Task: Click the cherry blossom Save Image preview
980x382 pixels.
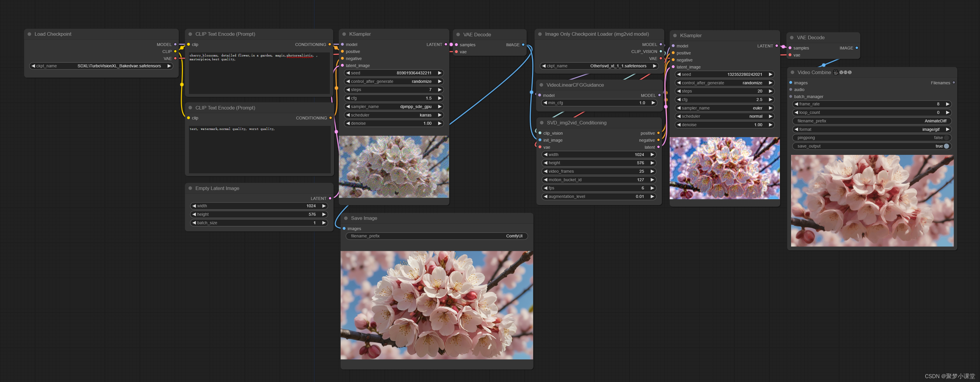Action: [x=436, y=305]
